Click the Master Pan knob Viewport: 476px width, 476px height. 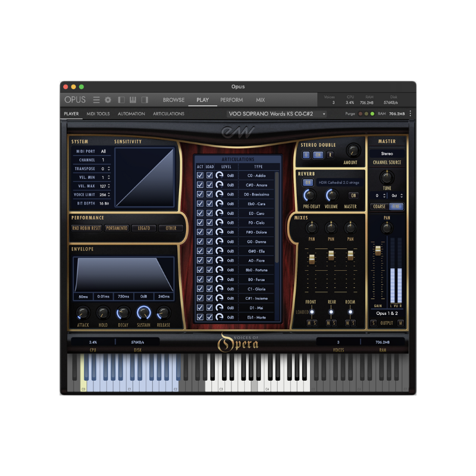tap(387, 228)
